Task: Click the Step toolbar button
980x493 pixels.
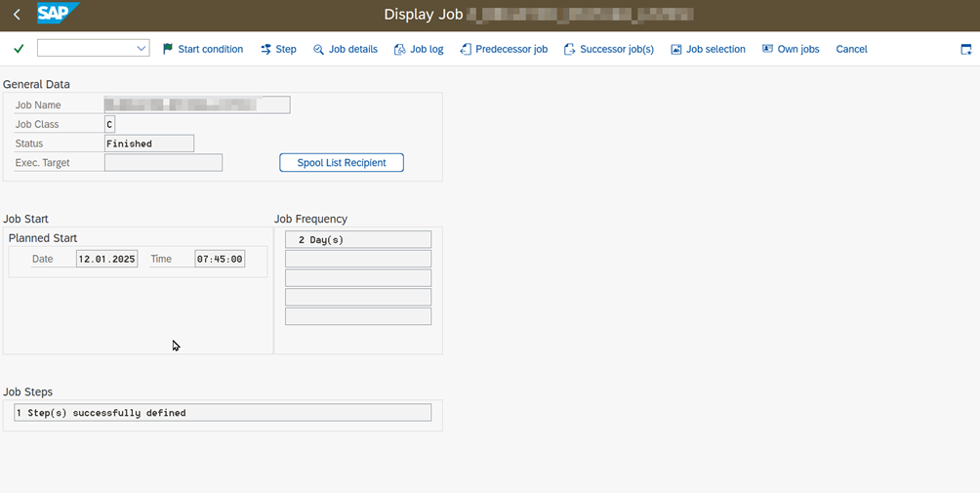Action: [278, 49]
